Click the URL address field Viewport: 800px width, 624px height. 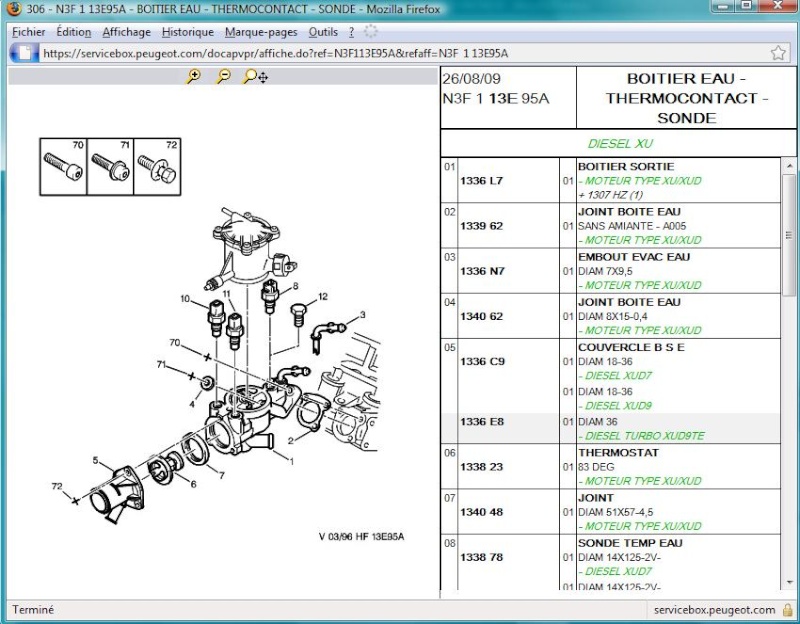point(403,53)
